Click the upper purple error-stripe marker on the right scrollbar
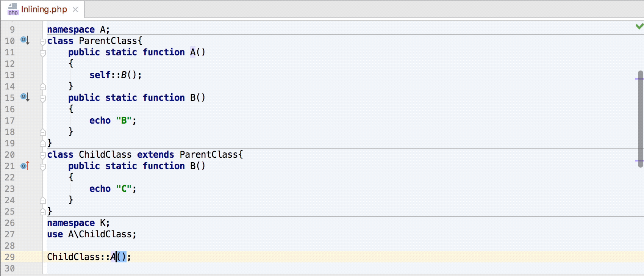The height and width of the screenshot is (276, 644). coord(640,78)
